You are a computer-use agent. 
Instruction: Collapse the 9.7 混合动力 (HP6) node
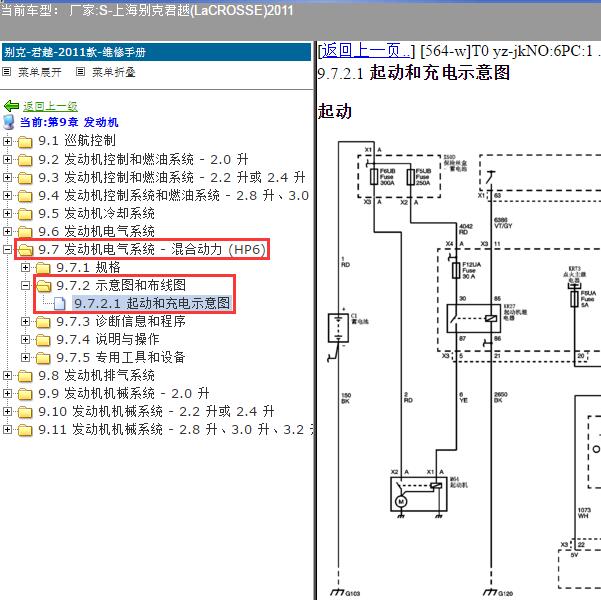7,249
